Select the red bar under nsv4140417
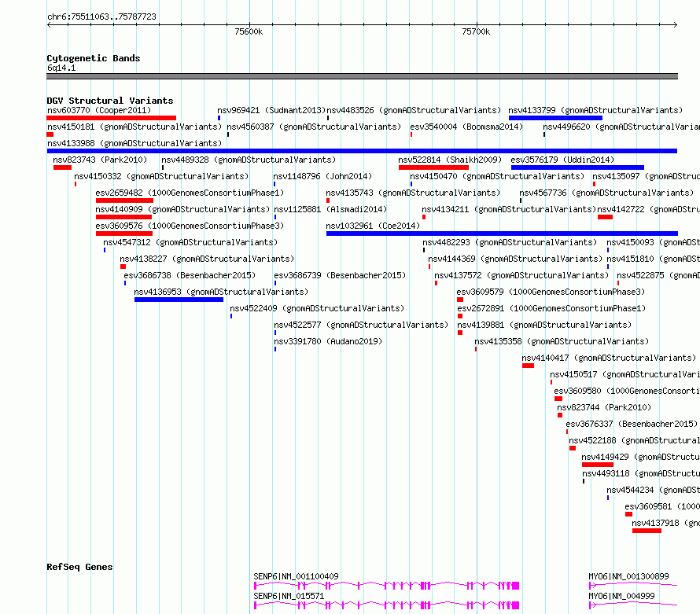Image resolution: width=700 pixels, height=614 pixels. [x=528, y=366]
